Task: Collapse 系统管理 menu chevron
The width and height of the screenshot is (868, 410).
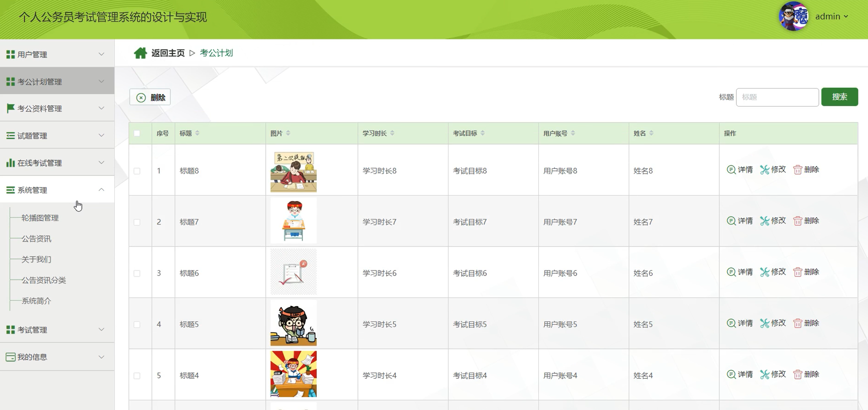Action: pyautogui.click(x=101, y=190)
